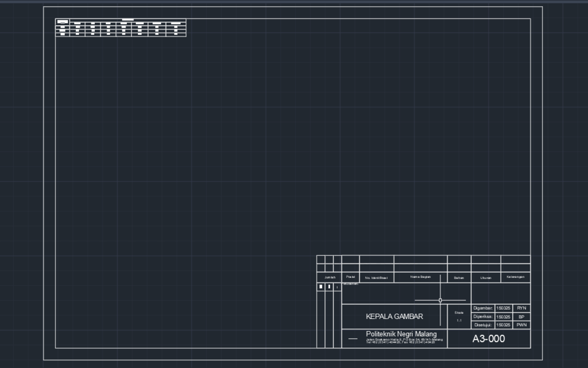Click the Digambar label cell
This screenshot has width=588, height=368.
point(484,307)
